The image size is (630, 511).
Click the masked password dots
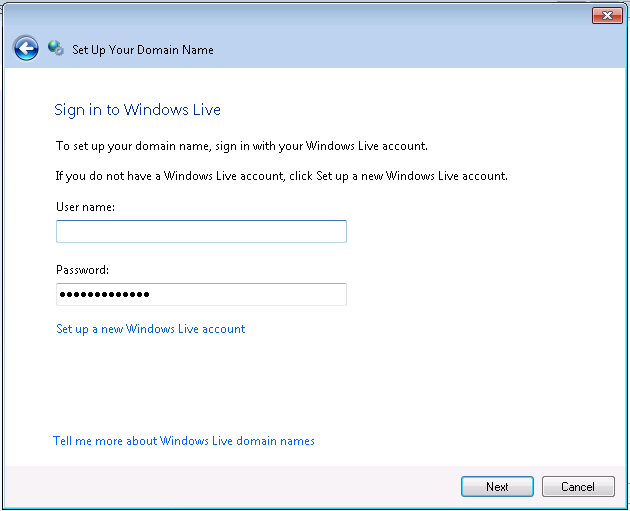104,294
